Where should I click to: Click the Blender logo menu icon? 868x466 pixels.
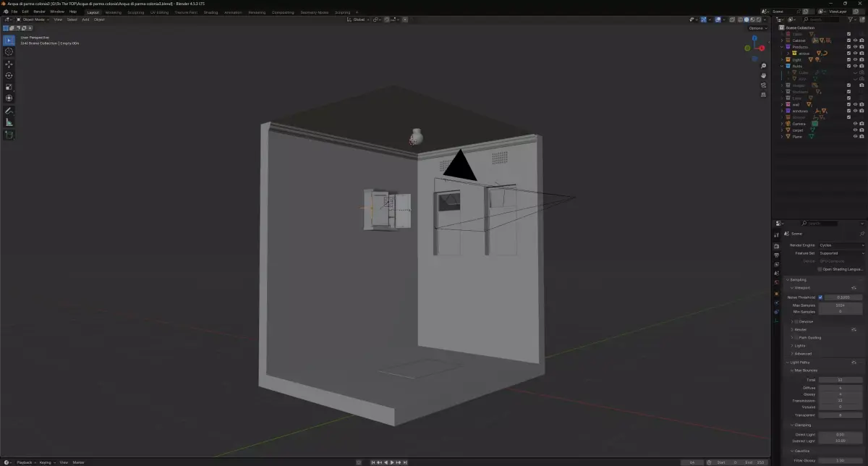click(6, 12)
